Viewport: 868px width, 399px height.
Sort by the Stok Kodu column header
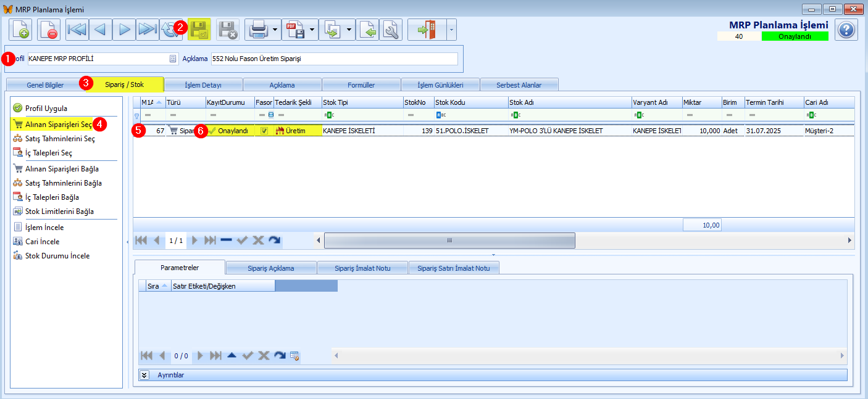tap(471, 102)
